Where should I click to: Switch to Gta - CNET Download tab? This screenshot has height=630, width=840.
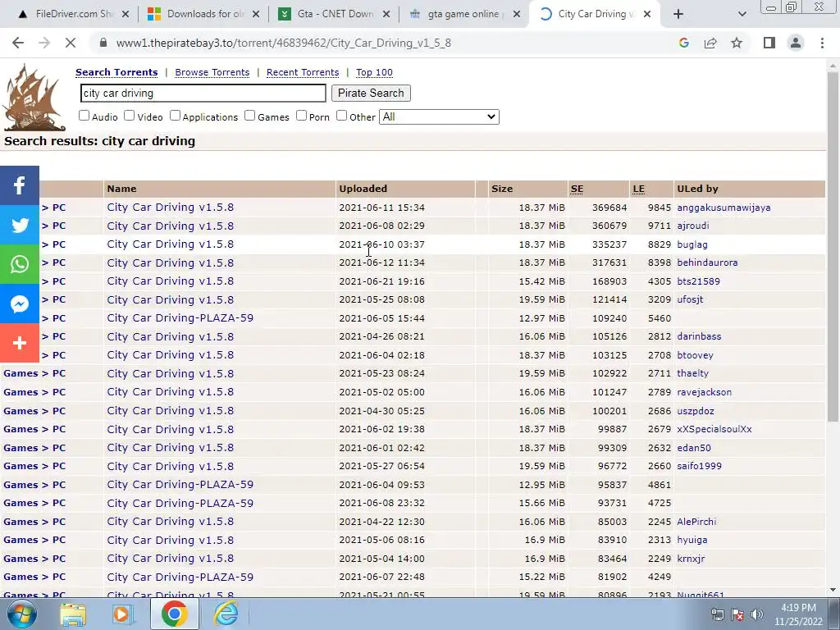(334, 15)
